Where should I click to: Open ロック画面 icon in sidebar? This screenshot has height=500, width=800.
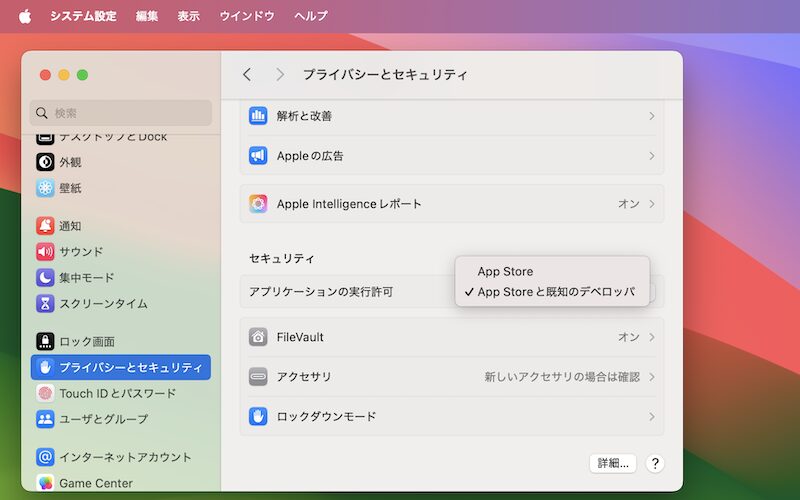click(45, 341)
